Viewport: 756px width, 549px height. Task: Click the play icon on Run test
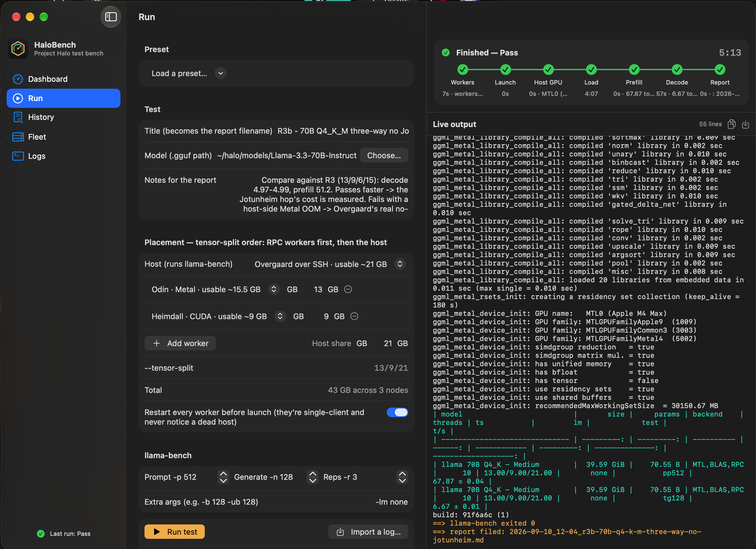coord(157,532)
